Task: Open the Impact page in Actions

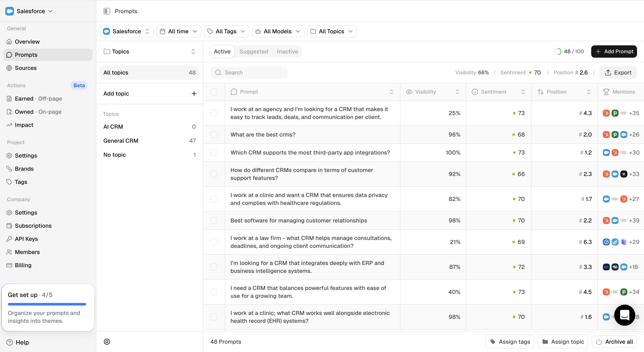Action: tap(24, 125)
